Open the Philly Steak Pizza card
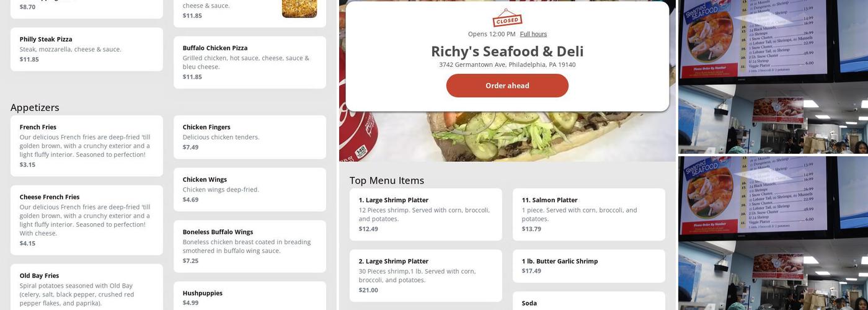 pyautogui.click(x=87, y=49)
